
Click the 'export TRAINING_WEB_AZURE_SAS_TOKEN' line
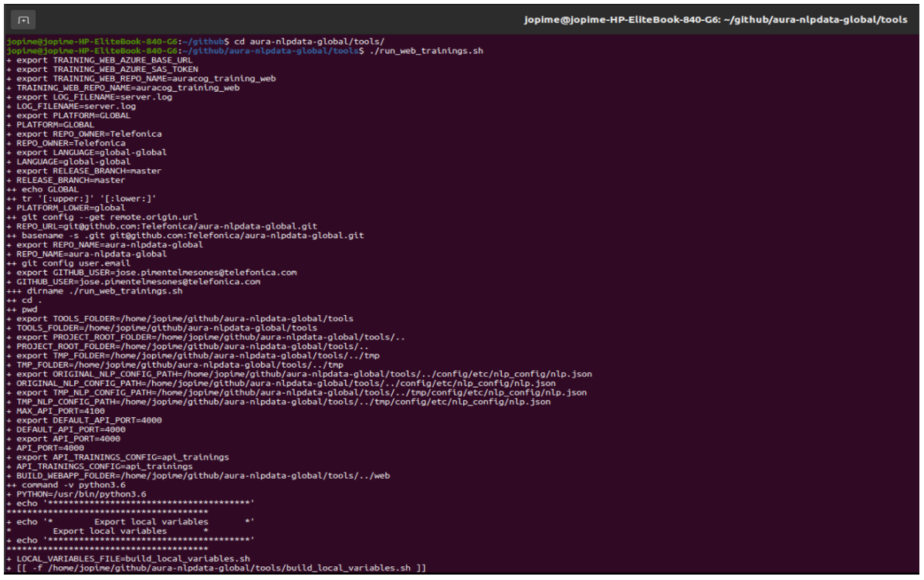[x=103, y=69]
